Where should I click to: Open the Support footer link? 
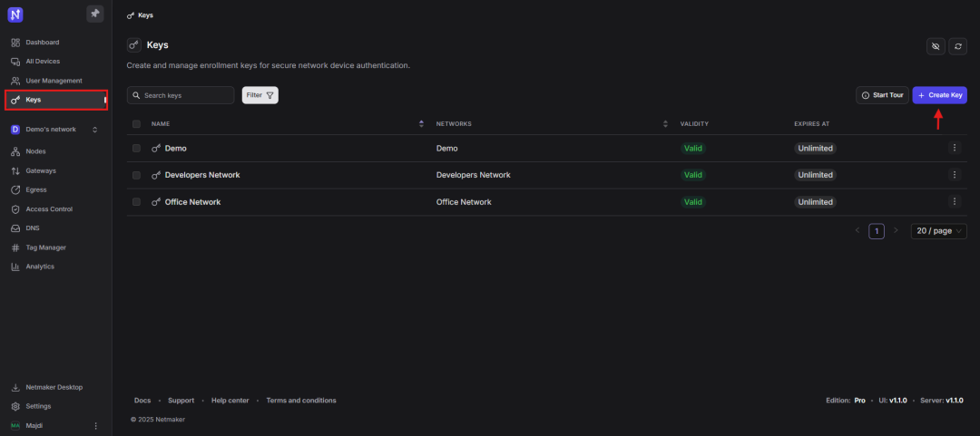181,401
